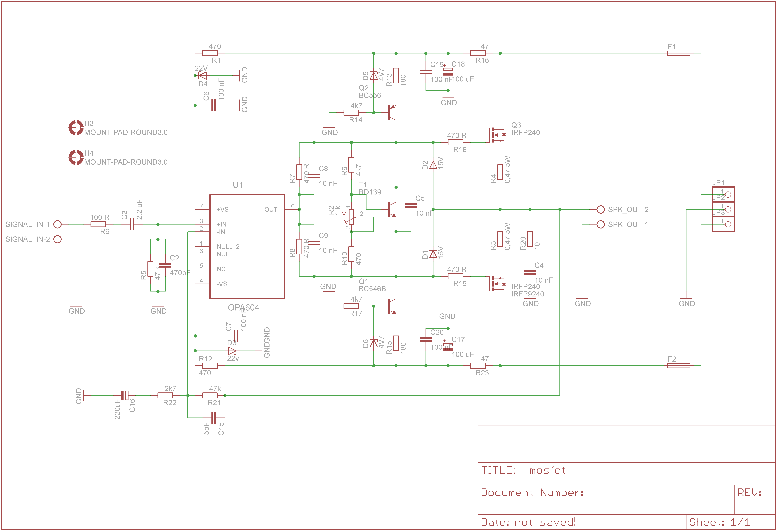Click the SIGNAL_IN-1 input pad
The image size is (778, 532).
58,224
